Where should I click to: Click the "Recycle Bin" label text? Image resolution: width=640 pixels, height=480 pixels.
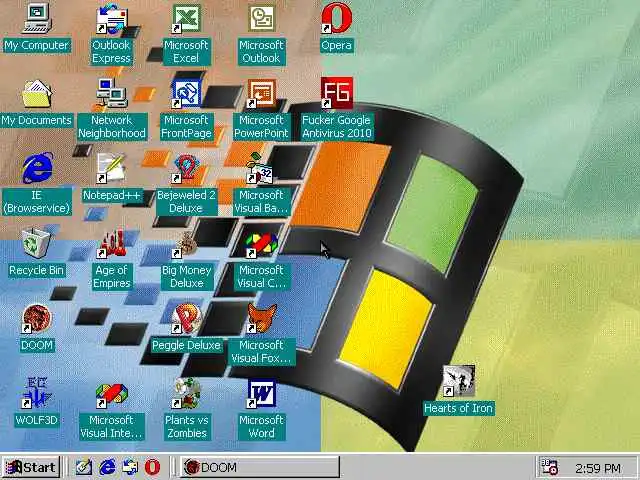click(x=37, y=270)
